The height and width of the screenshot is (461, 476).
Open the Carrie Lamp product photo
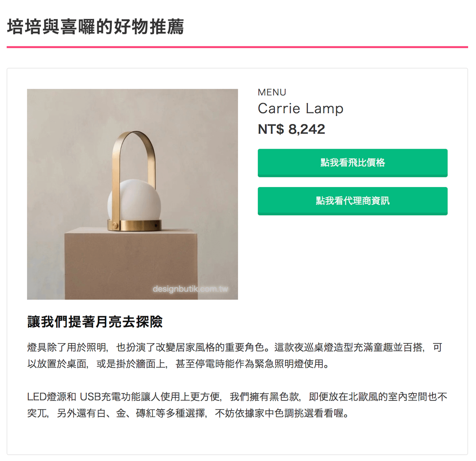pyautogui.click(x=132, y=194)
